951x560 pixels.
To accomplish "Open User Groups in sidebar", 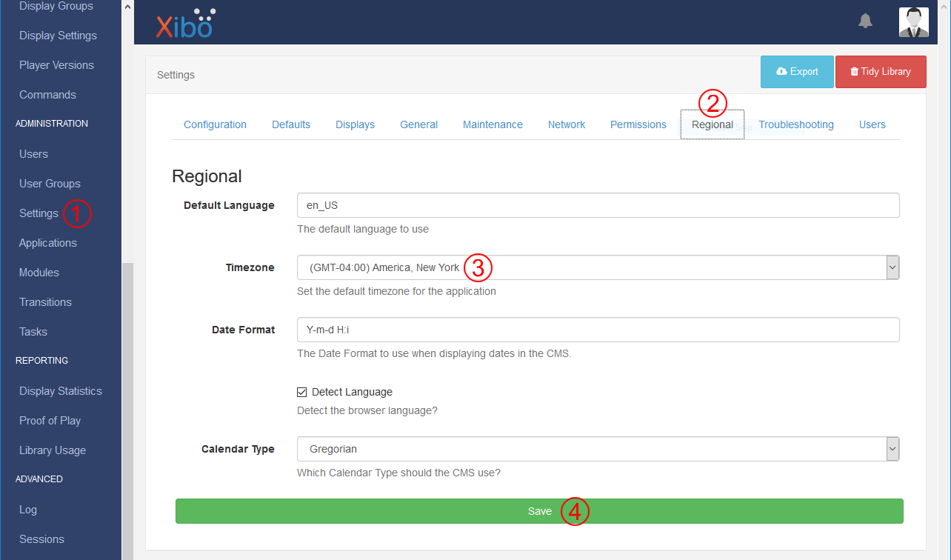I will click(x=50, y=184).
